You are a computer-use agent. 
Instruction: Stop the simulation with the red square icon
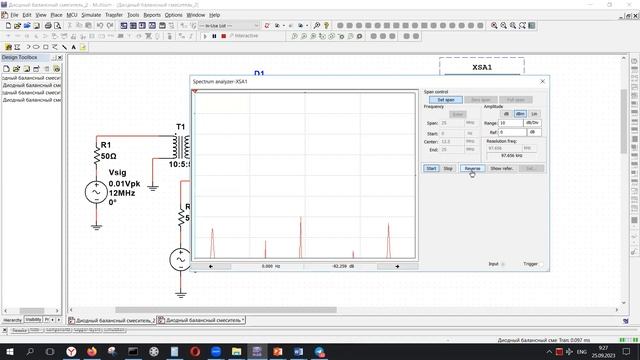(224, 36)
